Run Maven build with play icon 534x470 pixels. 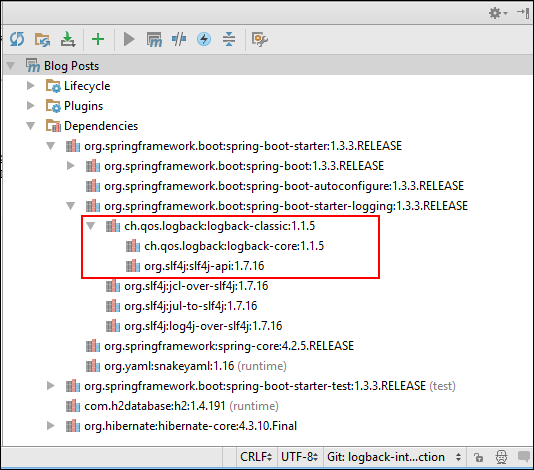pyautogui.click(x=129, y=39)
